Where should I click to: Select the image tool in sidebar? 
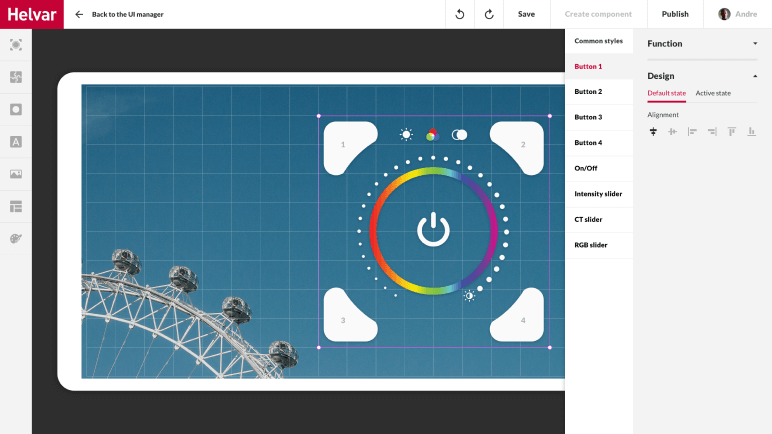click(x=16, y=174)
